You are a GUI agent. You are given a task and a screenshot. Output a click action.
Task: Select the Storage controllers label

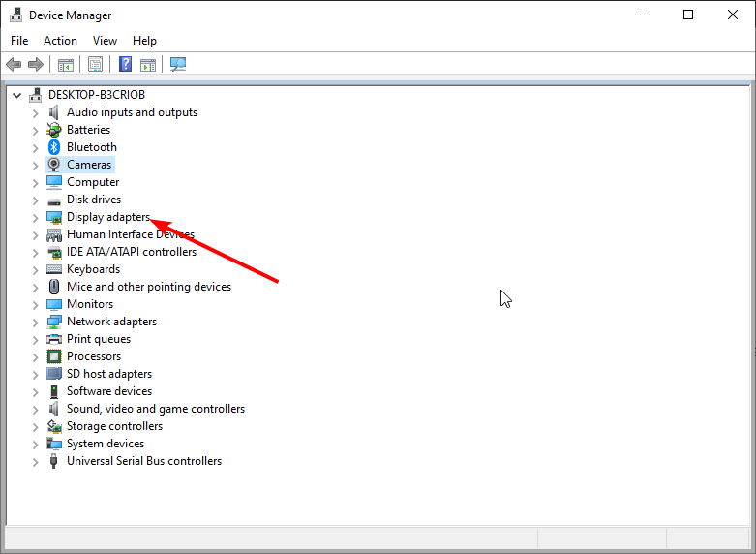pos(115,426)
